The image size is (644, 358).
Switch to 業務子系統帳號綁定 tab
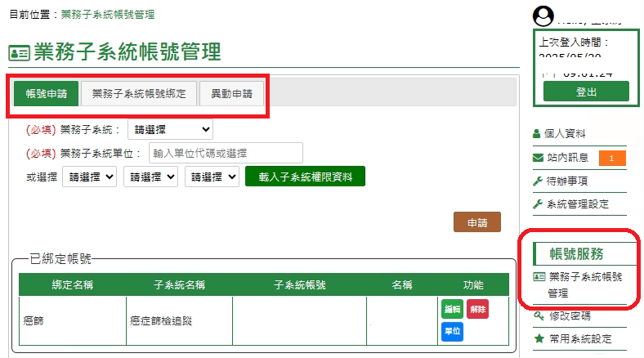[x=138, y=93]
